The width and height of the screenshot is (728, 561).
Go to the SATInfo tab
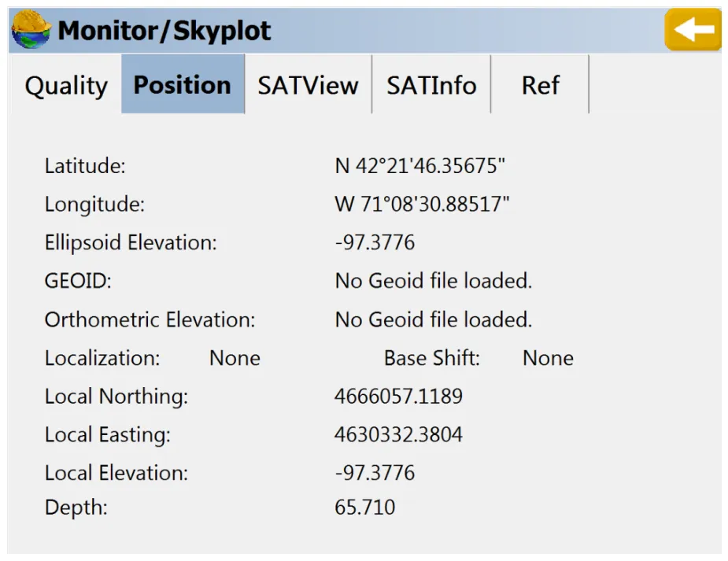pos(431,86)
